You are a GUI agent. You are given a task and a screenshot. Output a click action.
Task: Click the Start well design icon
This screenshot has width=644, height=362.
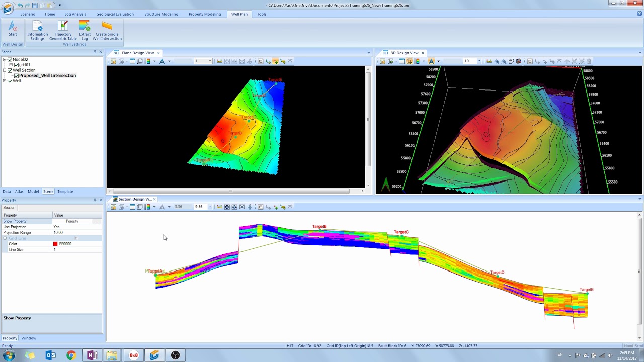tap(13, 28)
